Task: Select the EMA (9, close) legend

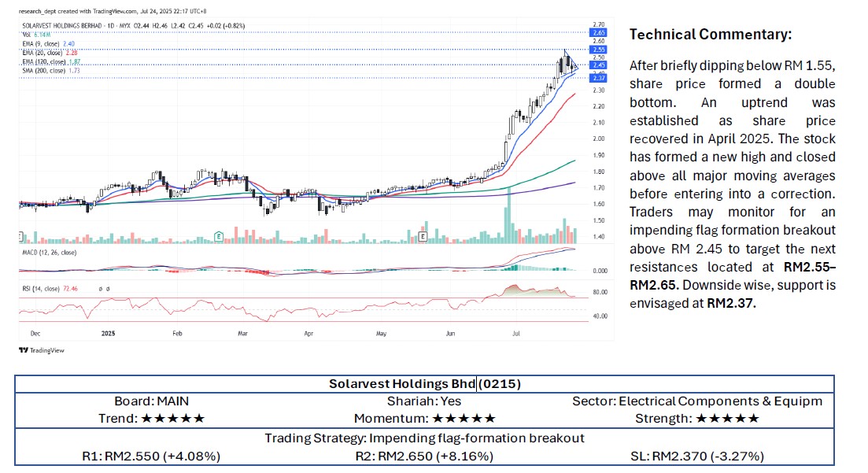Action: pos(48,44)
